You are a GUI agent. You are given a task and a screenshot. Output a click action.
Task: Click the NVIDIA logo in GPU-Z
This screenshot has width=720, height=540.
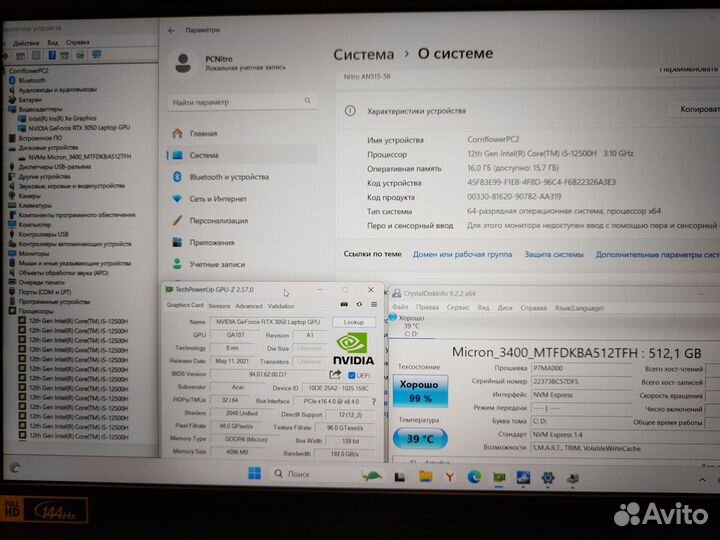354,348
